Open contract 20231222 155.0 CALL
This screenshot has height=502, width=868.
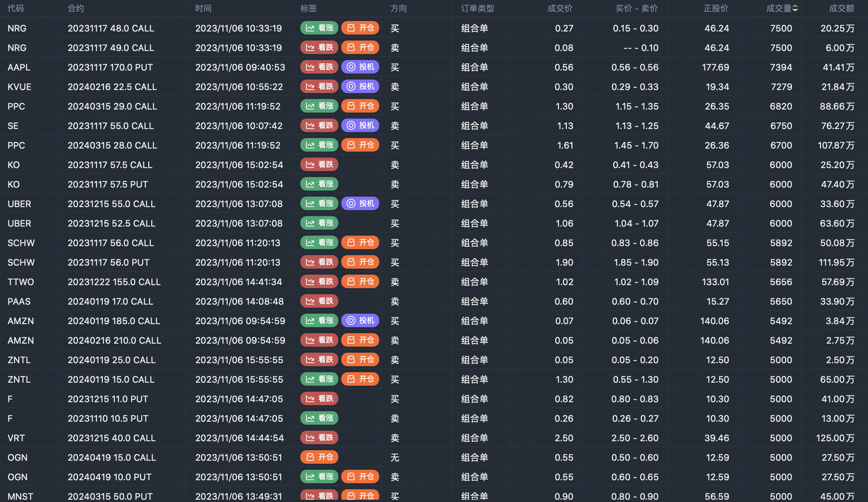(x=114, y=282)
